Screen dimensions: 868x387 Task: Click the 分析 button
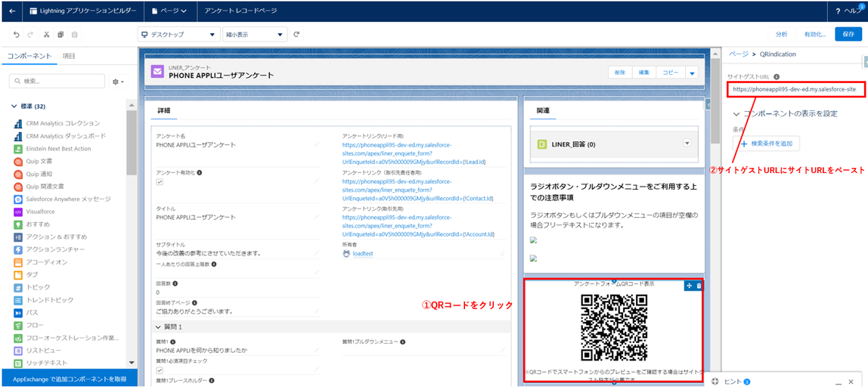[x=781, y=34]
